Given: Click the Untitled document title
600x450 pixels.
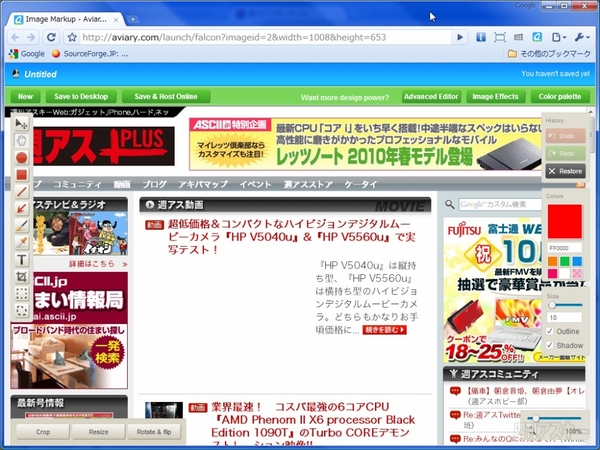Looking at the screenshot, I should point(40,74).
